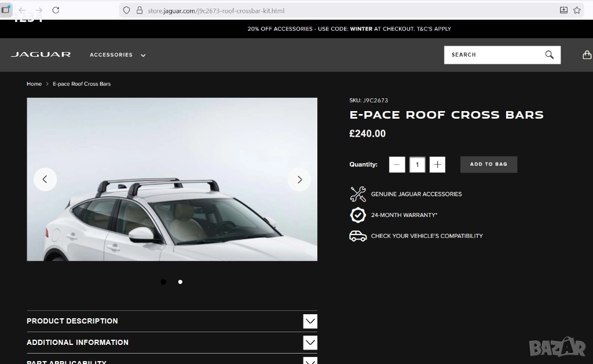Screen dimensions: 593x364
Task: Expand the Accessories dropdown chevron
Action: 143,55
